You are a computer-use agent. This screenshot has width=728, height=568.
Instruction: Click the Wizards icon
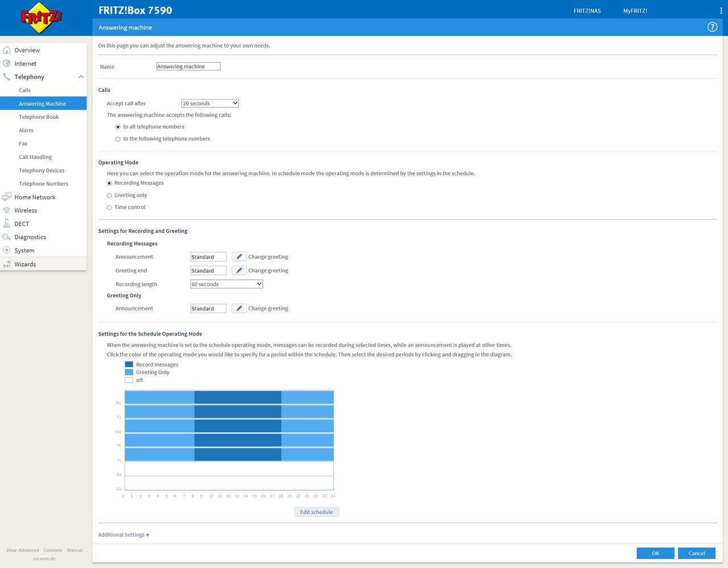click(x=7, y=264)
